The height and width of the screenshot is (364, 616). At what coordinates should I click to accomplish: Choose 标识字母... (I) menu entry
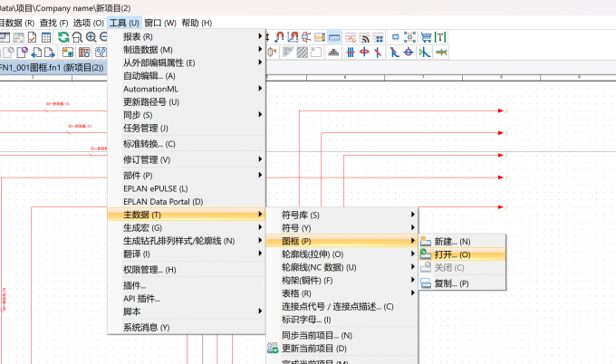click(342, 320)
